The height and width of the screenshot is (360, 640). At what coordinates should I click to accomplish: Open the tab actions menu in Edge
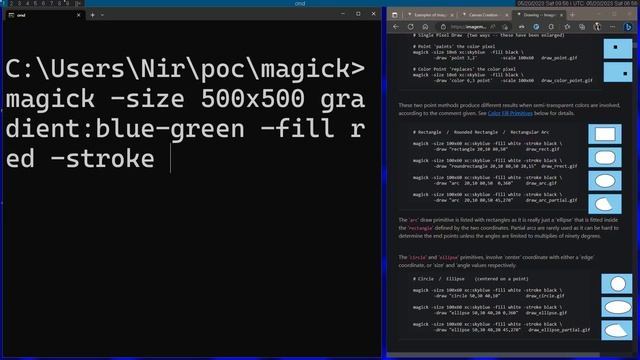[x=395, y=15]
